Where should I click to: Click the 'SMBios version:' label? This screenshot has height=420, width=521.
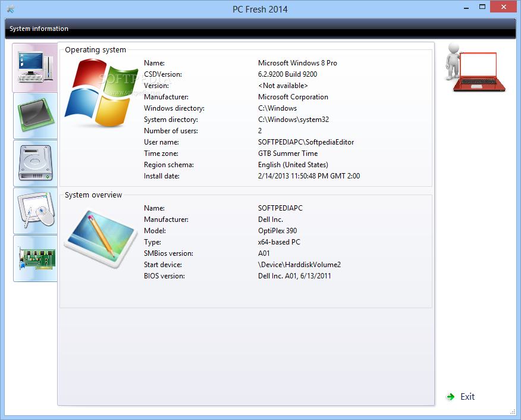pos(168,253)
